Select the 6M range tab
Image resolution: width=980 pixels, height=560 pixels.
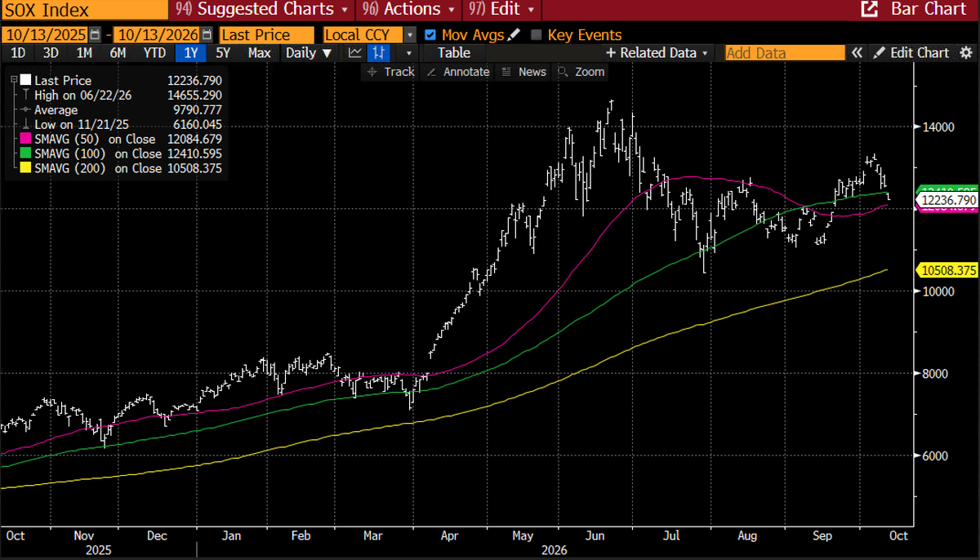coord(118,53)
